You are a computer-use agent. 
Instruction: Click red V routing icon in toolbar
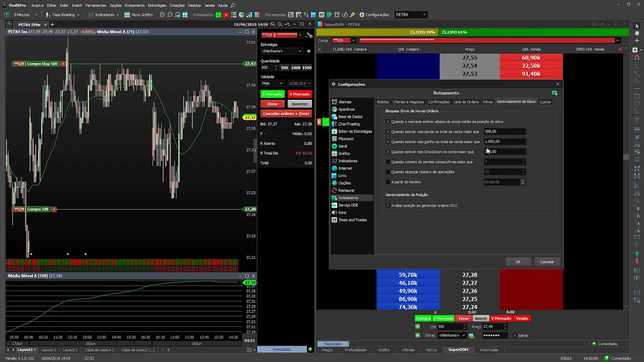pos(226,15)
